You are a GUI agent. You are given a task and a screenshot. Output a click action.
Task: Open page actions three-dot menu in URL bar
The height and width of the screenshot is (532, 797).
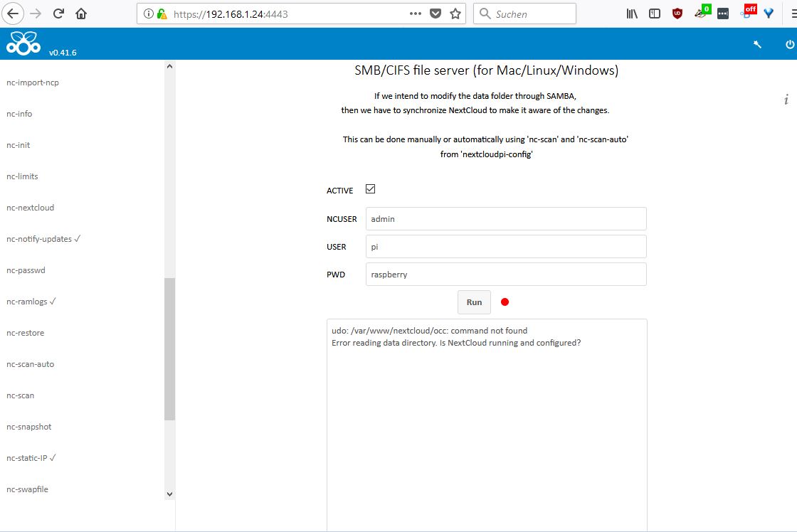416,14
